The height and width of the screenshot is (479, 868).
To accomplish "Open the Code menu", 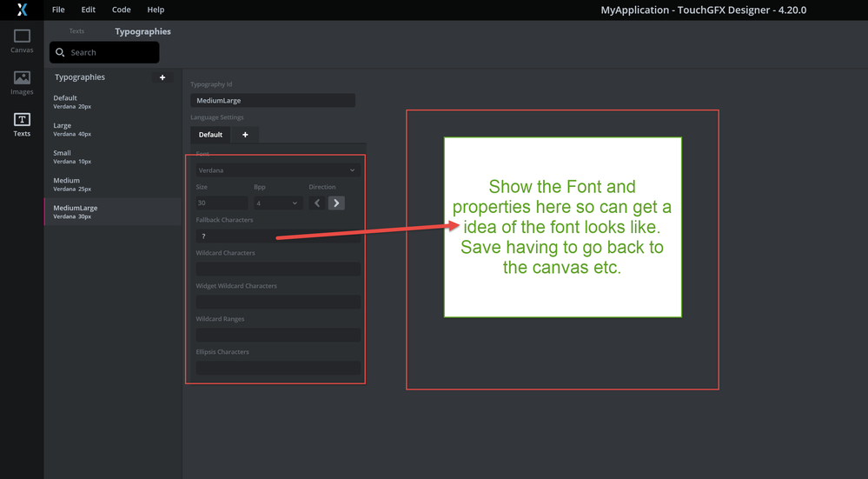I will click(x=122, y=10).
